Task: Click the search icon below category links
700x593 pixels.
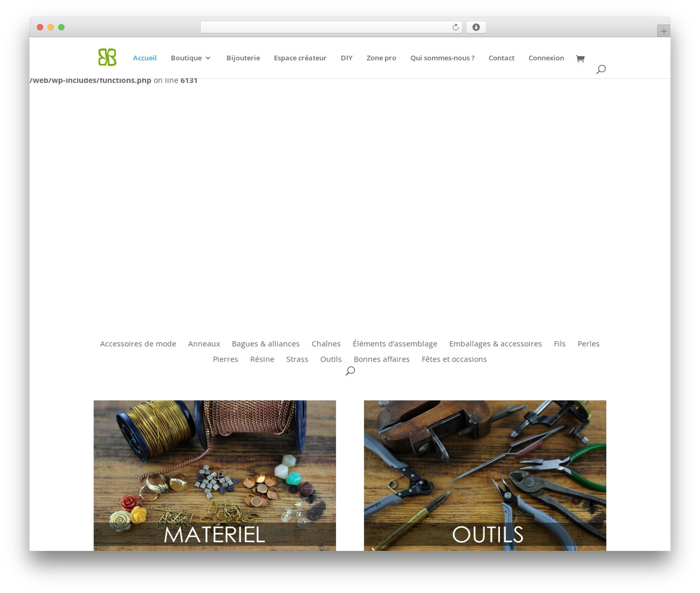Action: (350, 371)
